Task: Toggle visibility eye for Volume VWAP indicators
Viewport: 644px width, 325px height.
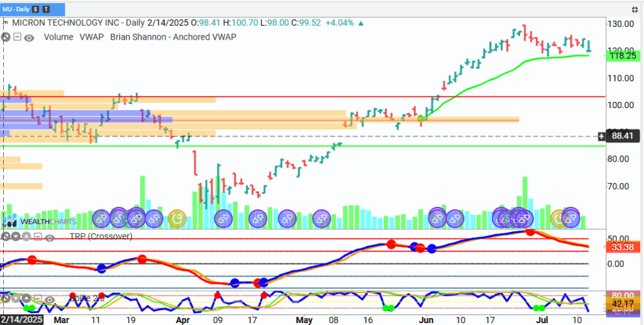Action: tap(29, 38)
